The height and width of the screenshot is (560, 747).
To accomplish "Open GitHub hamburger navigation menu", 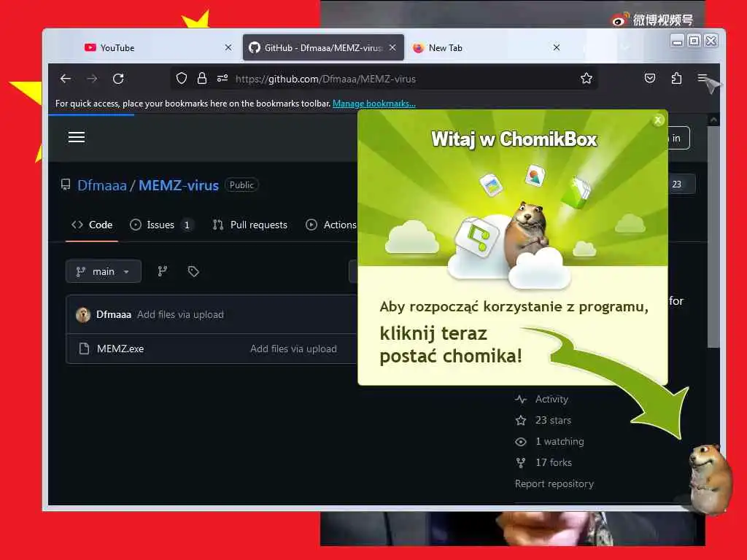I will [77, 138].
